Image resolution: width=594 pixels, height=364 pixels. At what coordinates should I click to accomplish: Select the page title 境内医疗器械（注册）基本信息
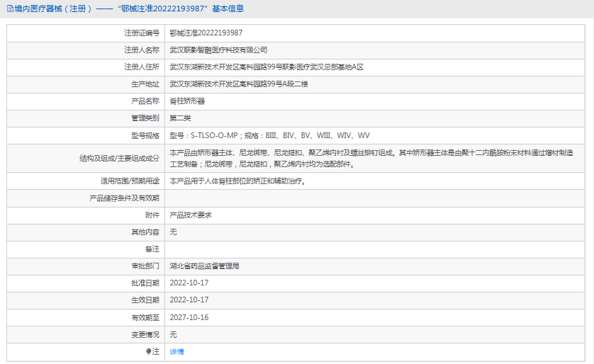(x=129, y=8)
